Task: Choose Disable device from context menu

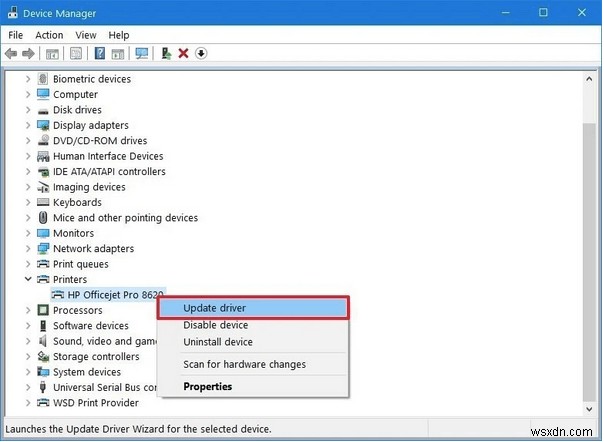Action: pyautogui.click(x=253, y=325)
